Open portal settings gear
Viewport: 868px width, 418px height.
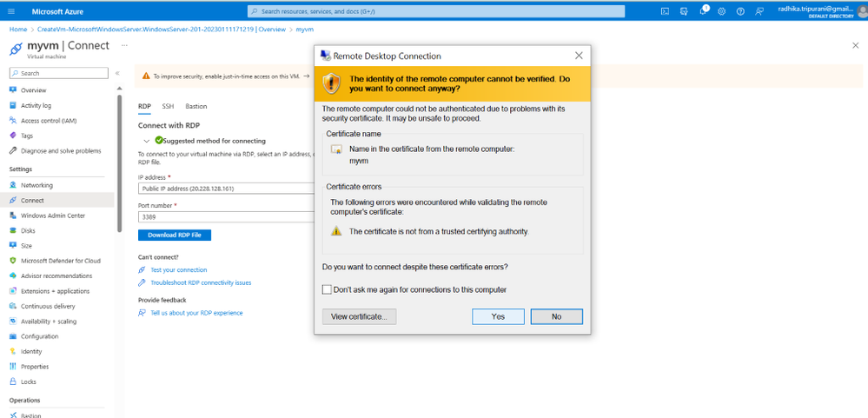point(722,11)
